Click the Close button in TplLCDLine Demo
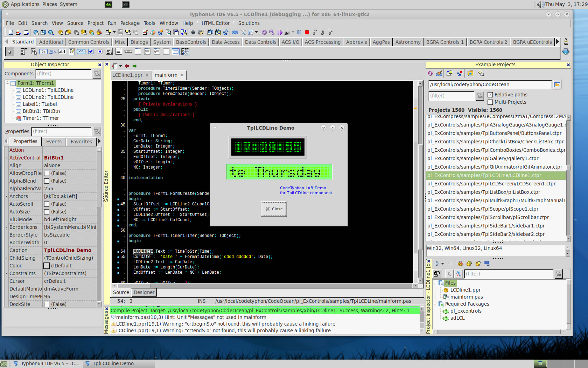 pyautogui.click(x=274, y=209)
